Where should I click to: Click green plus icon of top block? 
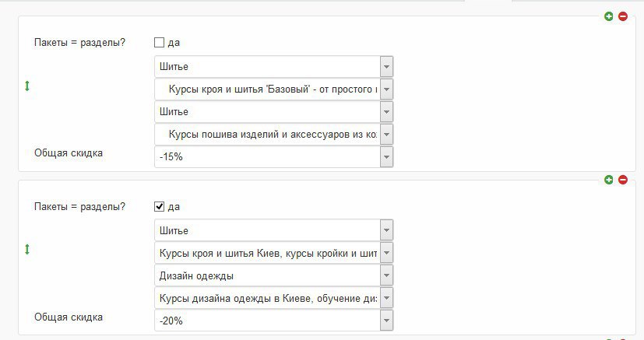pos(609,16)
